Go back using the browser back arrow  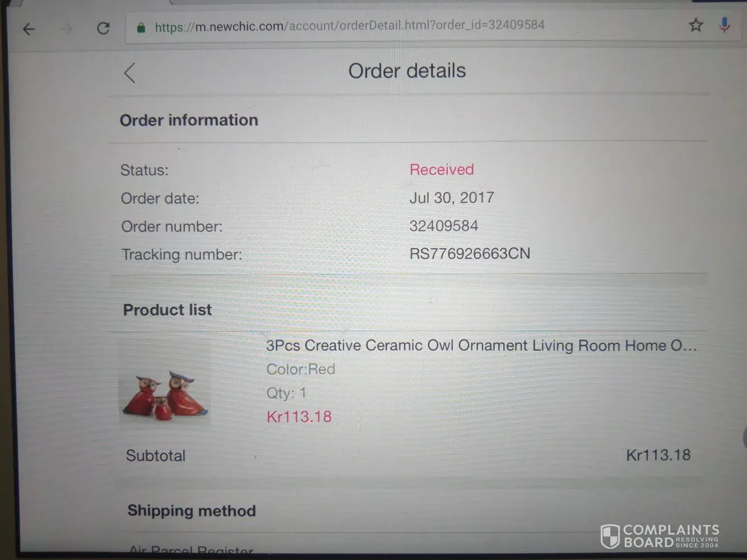[x=29, y=29]
